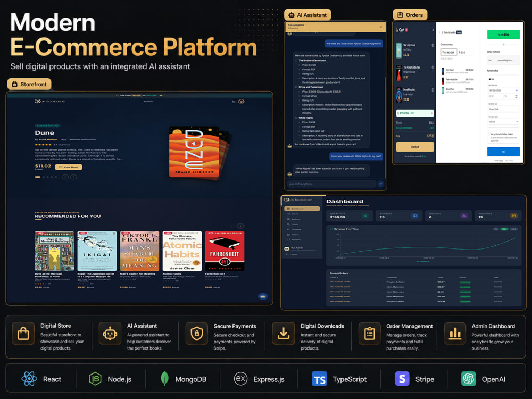The height and width of the screenshot is (399, 532).
Task: Click Total Revenue dollar icon on dashboard
Action: click(x=365, y=216)
